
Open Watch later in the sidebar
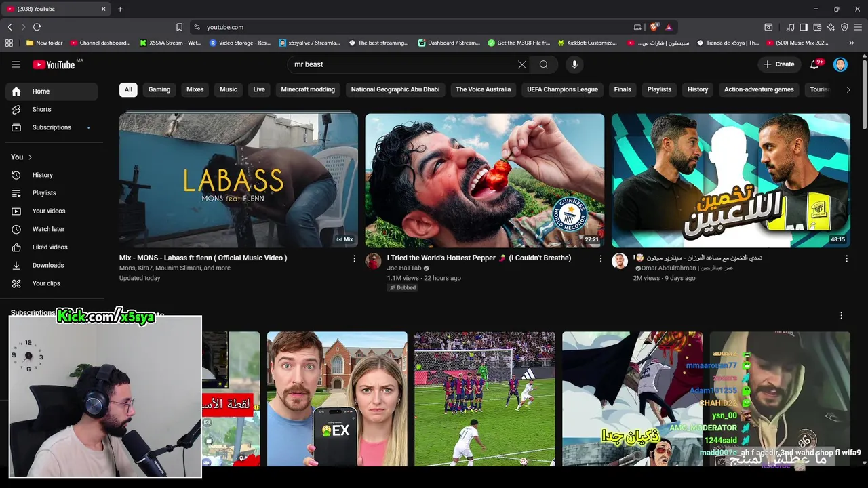[52, 229]
